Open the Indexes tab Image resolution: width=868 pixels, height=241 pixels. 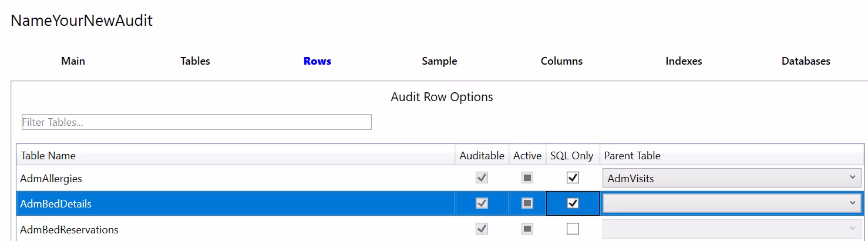coord(684,61)
